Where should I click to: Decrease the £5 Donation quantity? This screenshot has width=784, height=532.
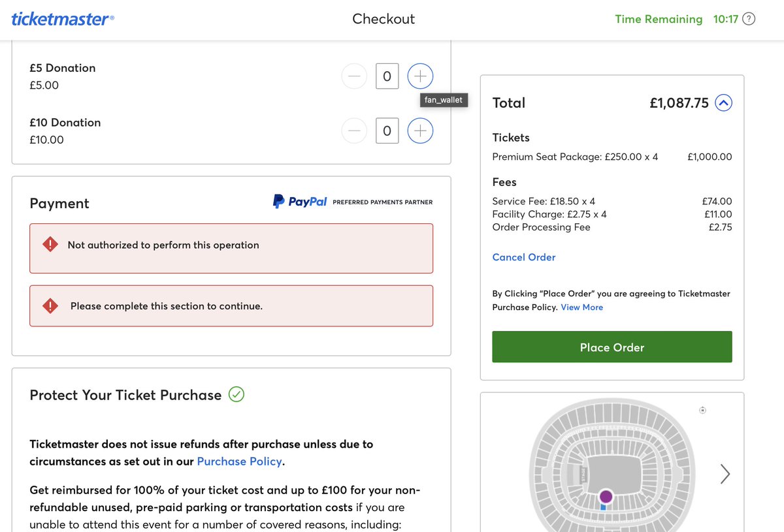(354, 76)
